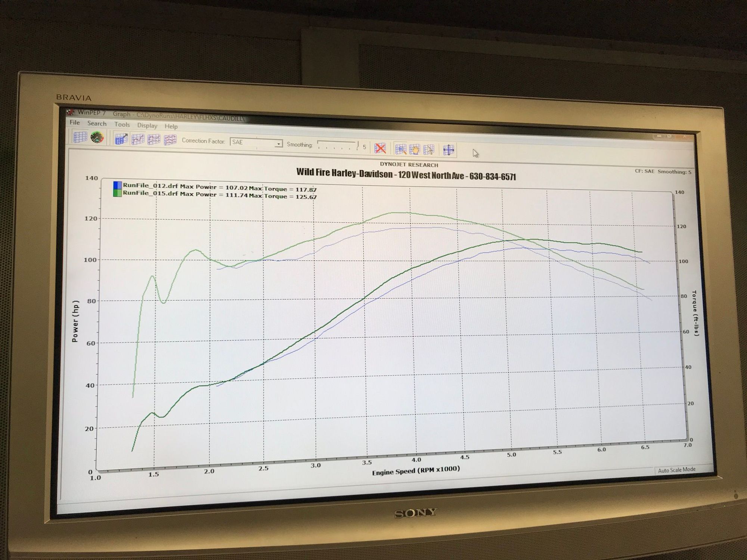Open the dyno gauge (speedometer) icon
The width and height of the screenshot is (747, 560).
(x=97, y=137)
